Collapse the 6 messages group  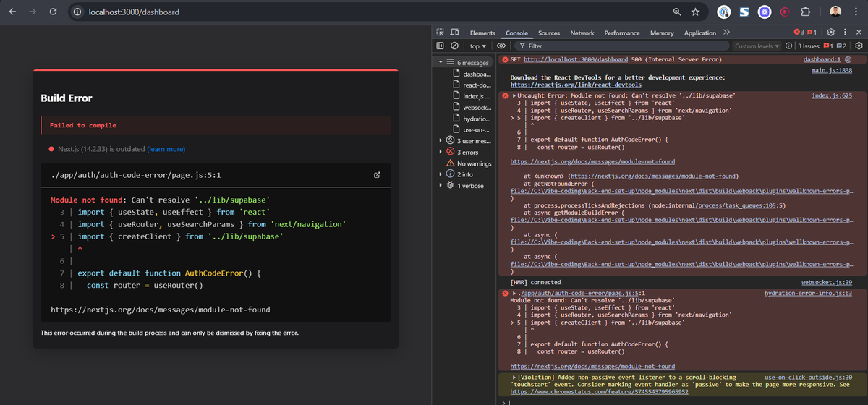(441, 62)
